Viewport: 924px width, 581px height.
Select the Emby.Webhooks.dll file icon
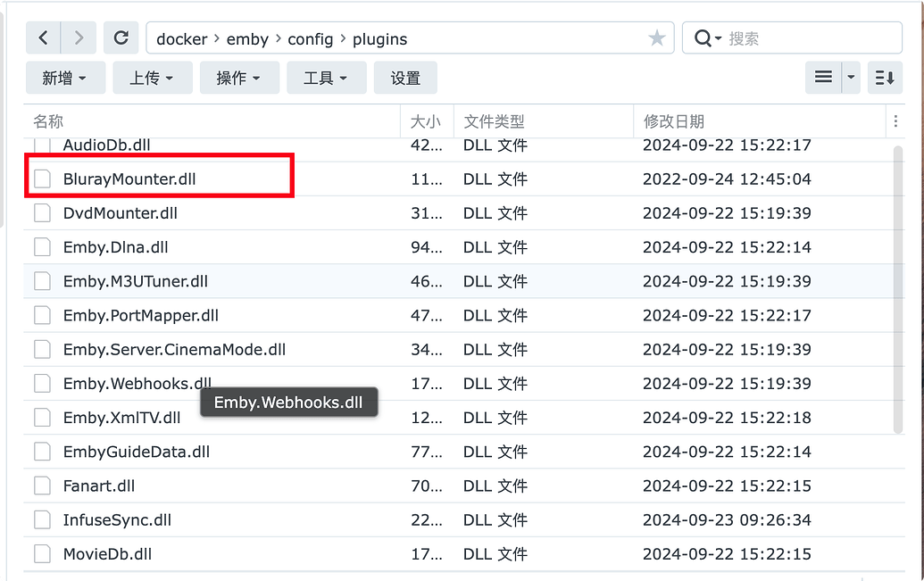[43, 384]
